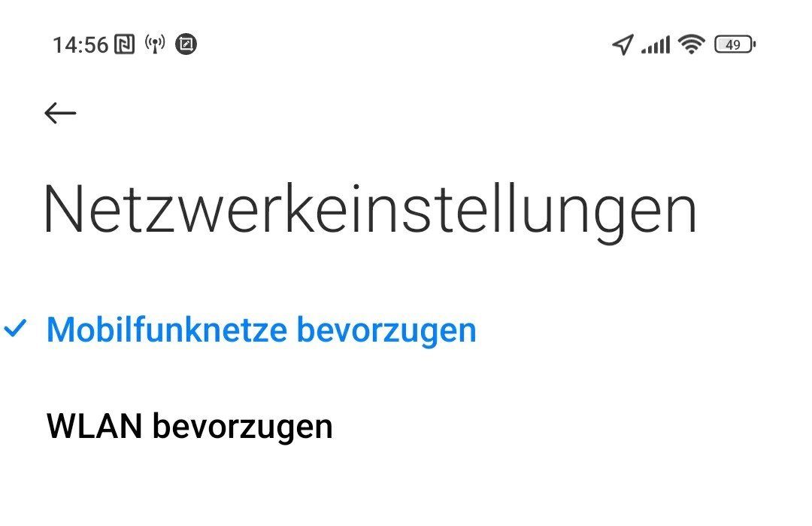Tap the 14:56 clock in status bar

[x=80, y=44]
